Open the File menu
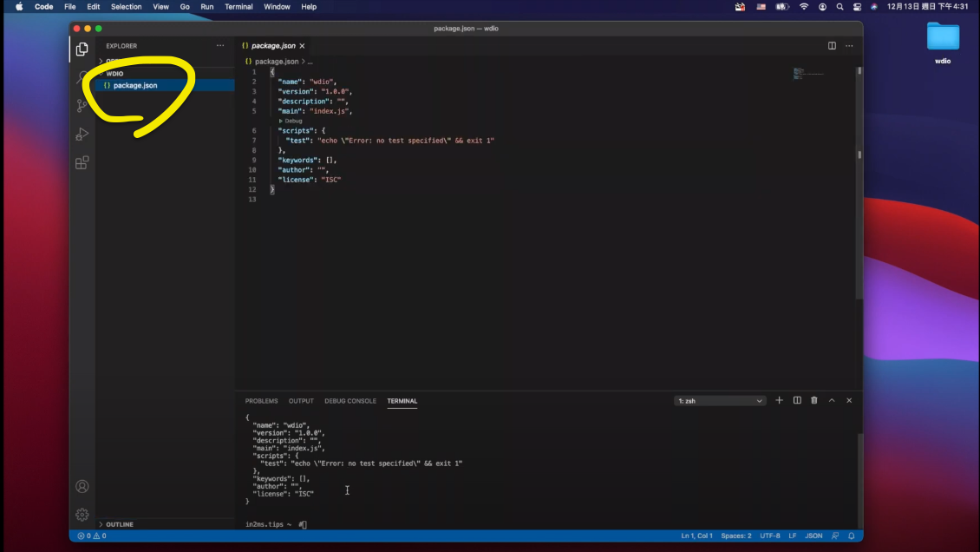Image resolution: width=980 pixels, height=552 pixels. tap(70, 7)
